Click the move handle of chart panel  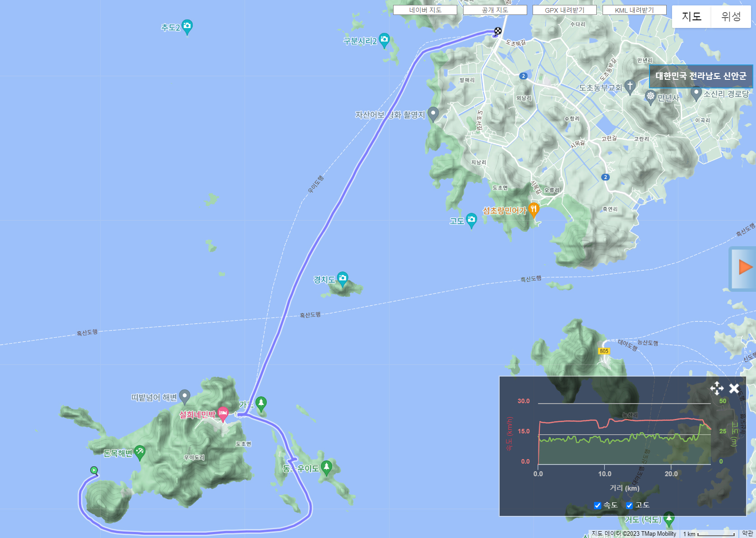[717, 388]
